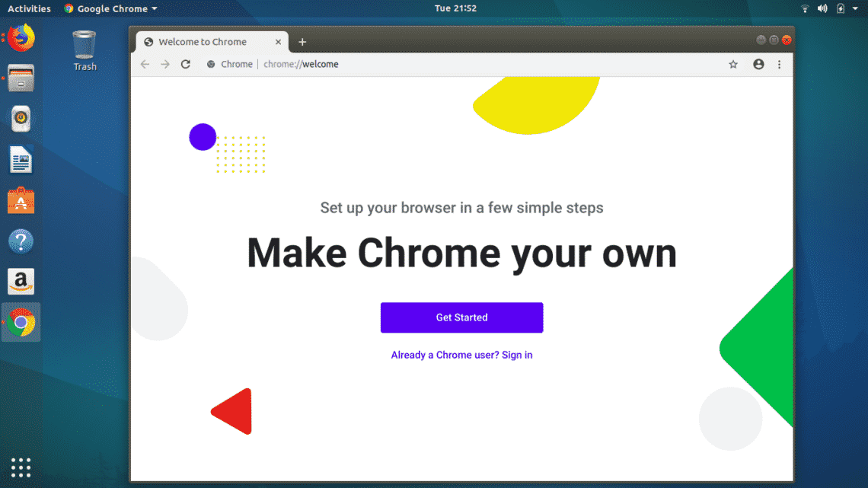Expand the system menu arrow in top bar

tap(855, 8)
